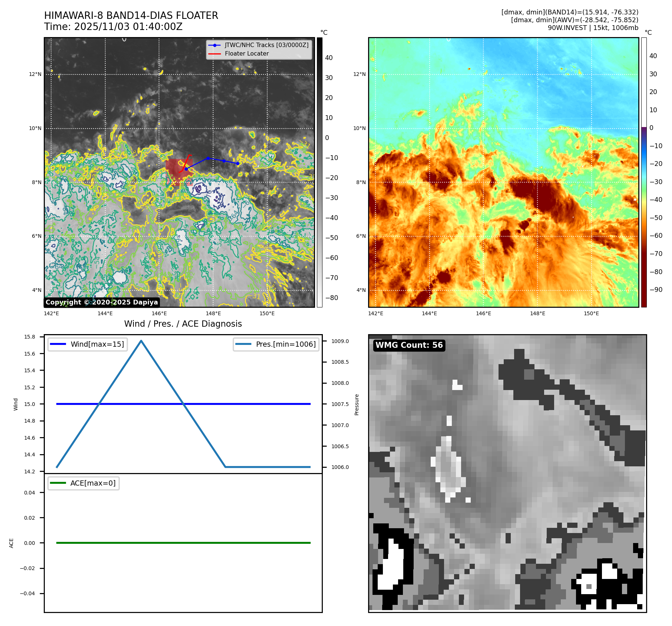Click the Wind / Pres. / ACE Diagnosis title

click(183, 324)
